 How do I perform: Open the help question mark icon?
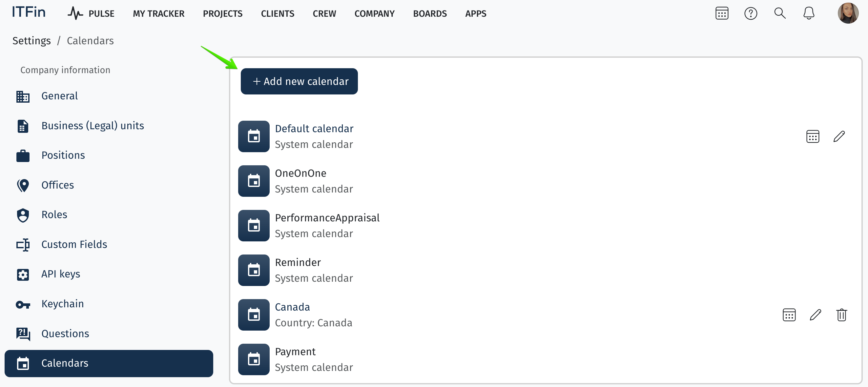point(751,13)
